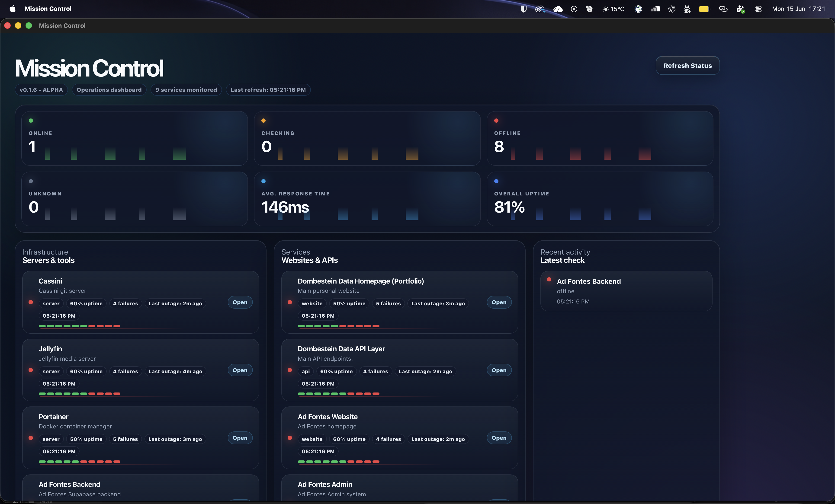Image resolution: width=835 pixels, height=504 pixels.
Task: Click the 146ms average response time value
Action: coord(285,207)
